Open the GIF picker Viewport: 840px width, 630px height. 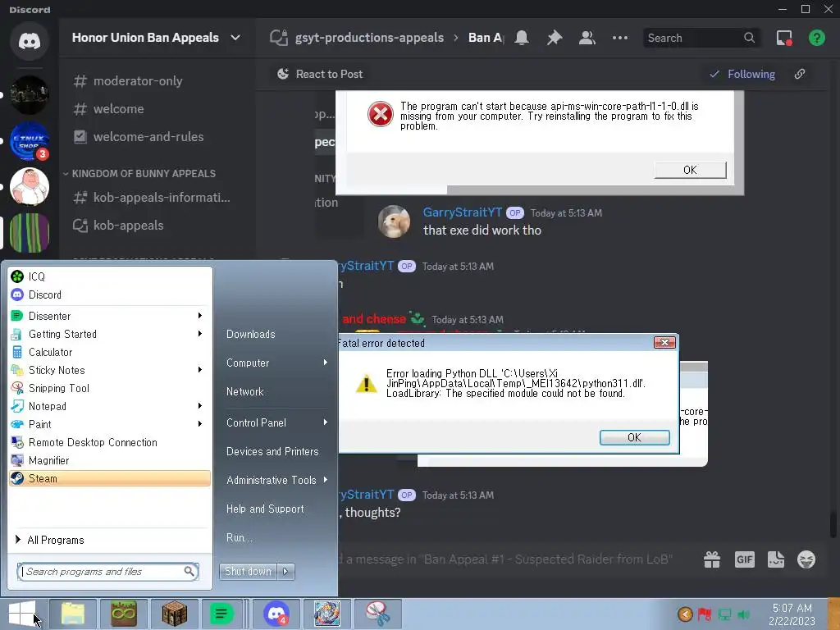(x=745, y=559)
